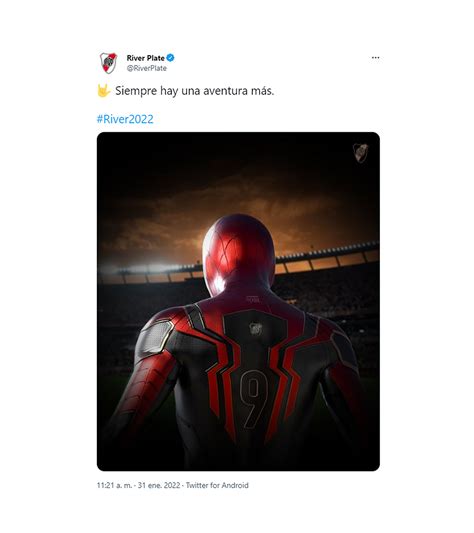Click the blue verified badge
Image resolution: width=474 pixels, height=533 pixels.
pyautogui.click(x=170, y=58)
